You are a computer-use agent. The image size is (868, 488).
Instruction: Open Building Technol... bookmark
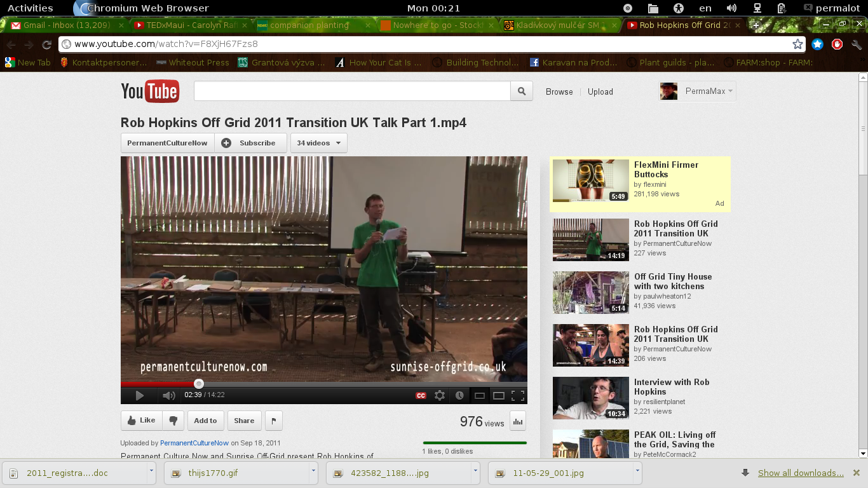coord(476,62)
